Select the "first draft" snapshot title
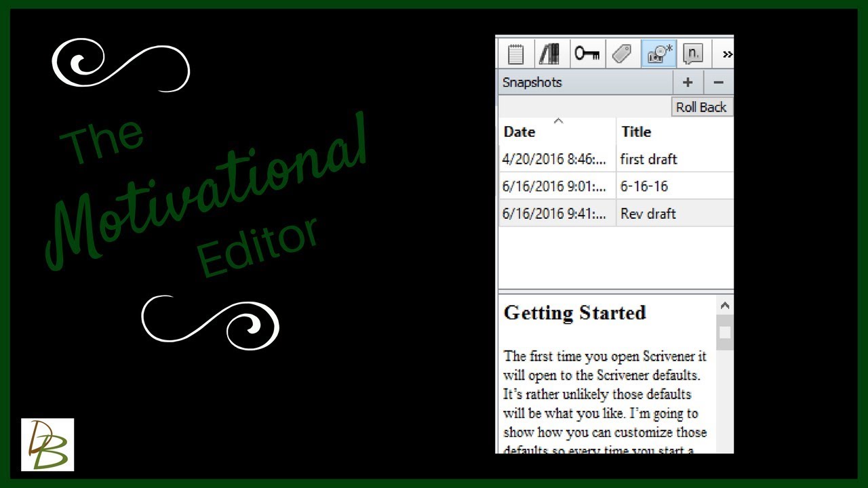The width and height of the screenshot is (868, 488). 648,159
